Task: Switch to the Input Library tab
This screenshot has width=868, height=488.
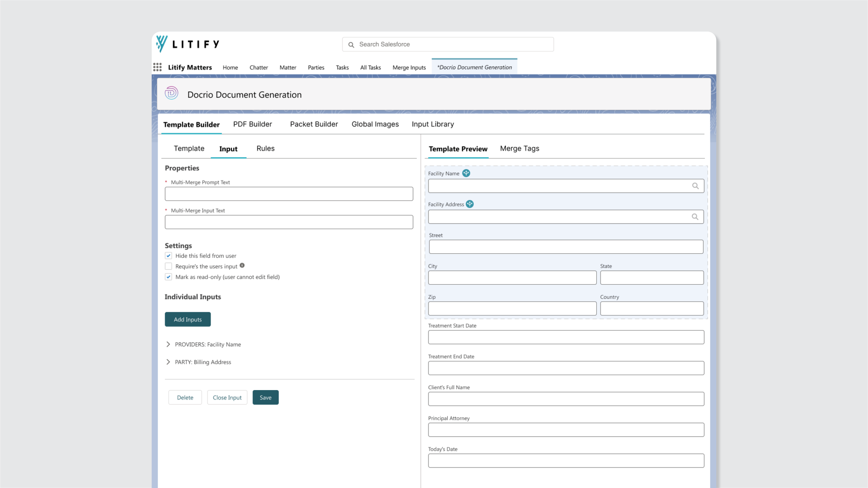Action: pyautogui.click(x=433, y=124)
